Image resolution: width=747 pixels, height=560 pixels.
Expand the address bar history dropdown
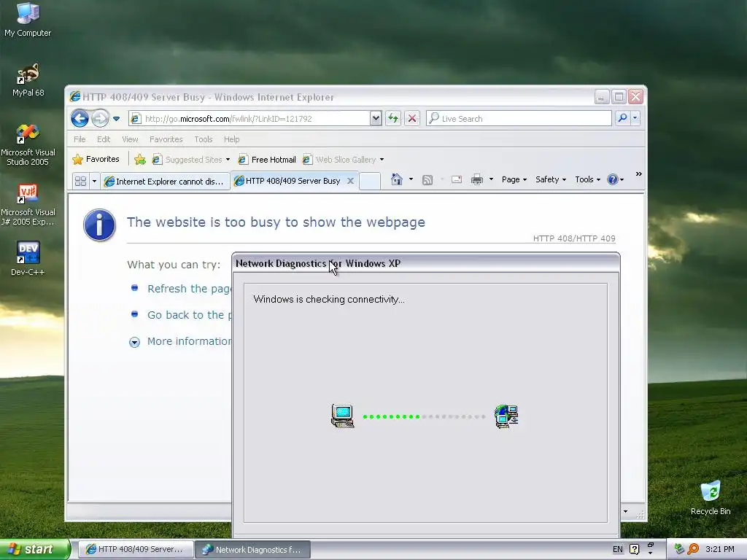pos(376,119)
